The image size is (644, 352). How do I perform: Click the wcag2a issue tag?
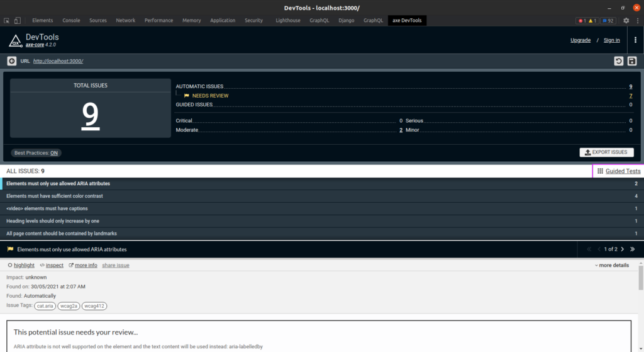(x=69, y=306)
